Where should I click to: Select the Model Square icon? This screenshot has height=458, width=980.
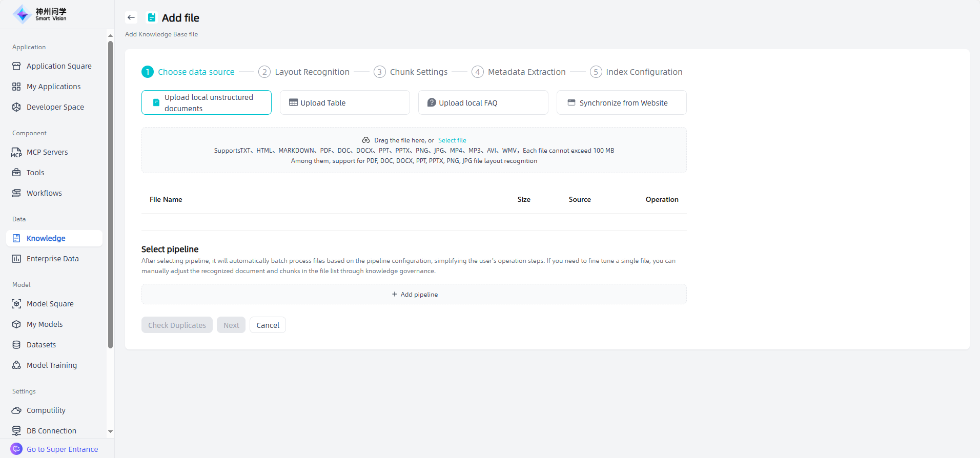point(16,304)
